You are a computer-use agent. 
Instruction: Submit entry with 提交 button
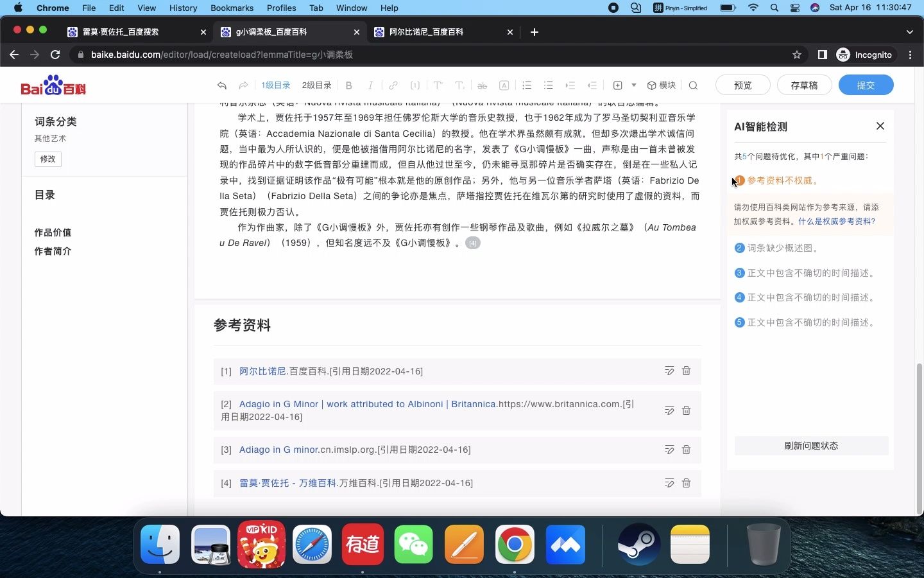point(866,85)
